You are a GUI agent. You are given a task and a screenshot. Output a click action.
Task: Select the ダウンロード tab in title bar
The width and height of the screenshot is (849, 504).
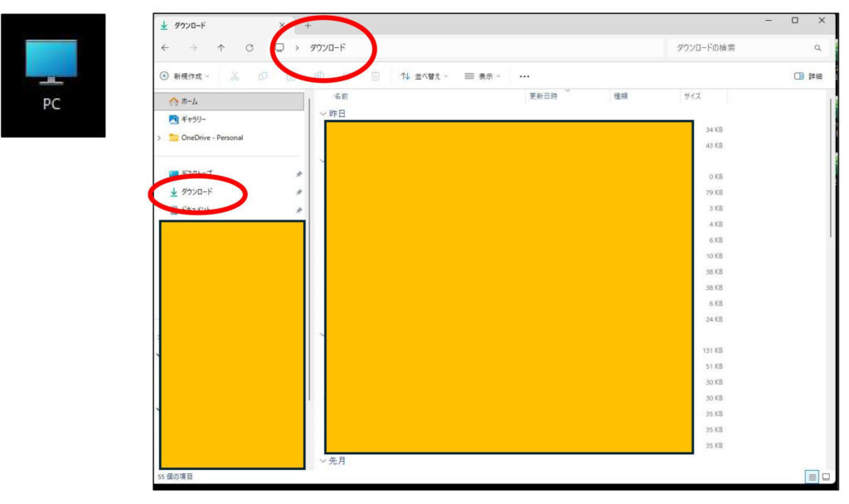(216, 25)
